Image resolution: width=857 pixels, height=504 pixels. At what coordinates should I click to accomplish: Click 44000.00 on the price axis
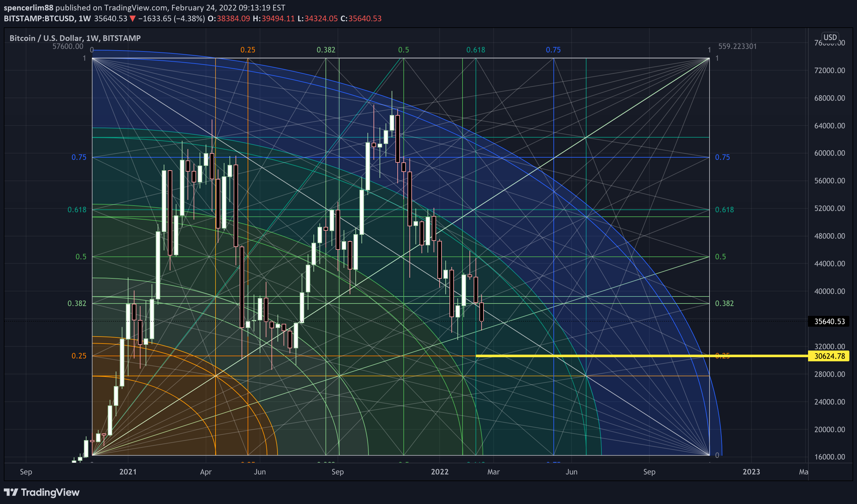(829, 263)
